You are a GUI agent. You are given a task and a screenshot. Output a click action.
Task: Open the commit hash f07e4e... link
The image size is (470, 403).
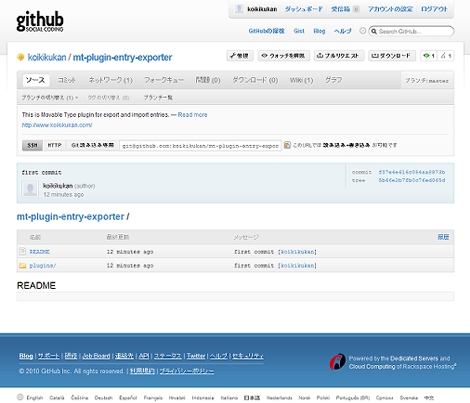412,172
